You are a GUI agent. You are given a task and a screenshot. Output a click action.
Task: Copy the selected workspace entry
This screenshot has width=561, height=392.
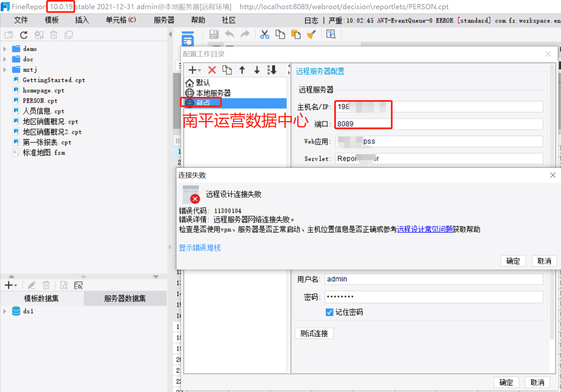click(227, 70)
